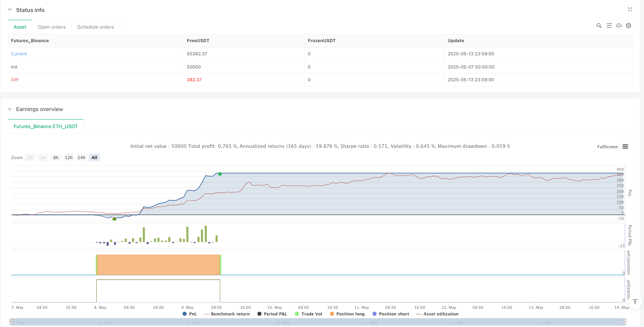This screenshot has height=327, width=644.
Task: Hide the Position long series
Action: point(347,314)
